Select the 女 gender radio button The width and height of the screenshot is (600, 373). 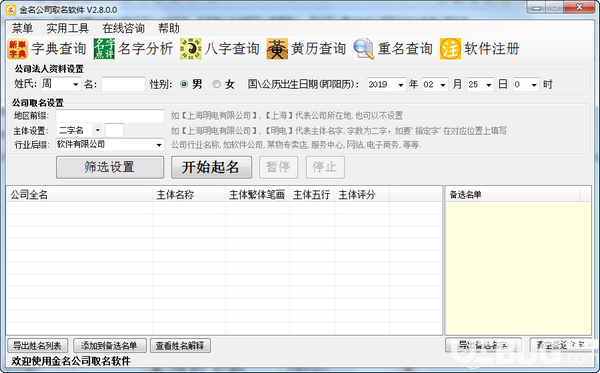pyautogui.click(x=217, y=84)
